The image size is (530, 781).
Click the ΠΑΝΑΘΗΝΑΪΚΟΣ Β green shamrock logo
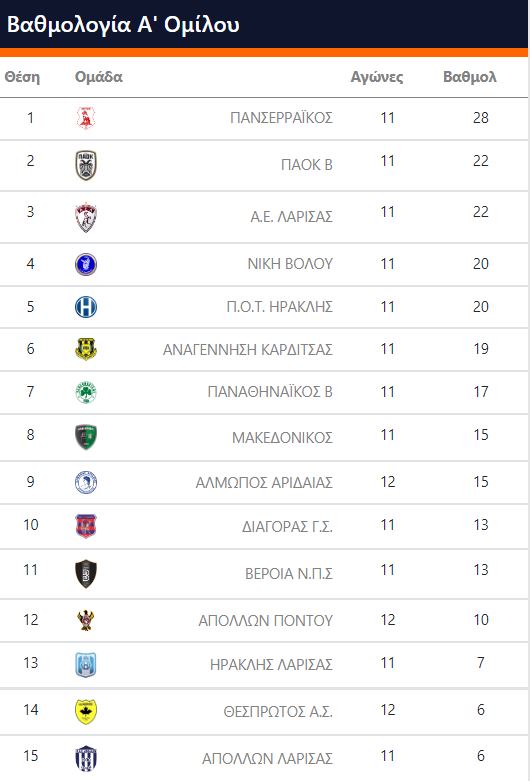[86, 392]
